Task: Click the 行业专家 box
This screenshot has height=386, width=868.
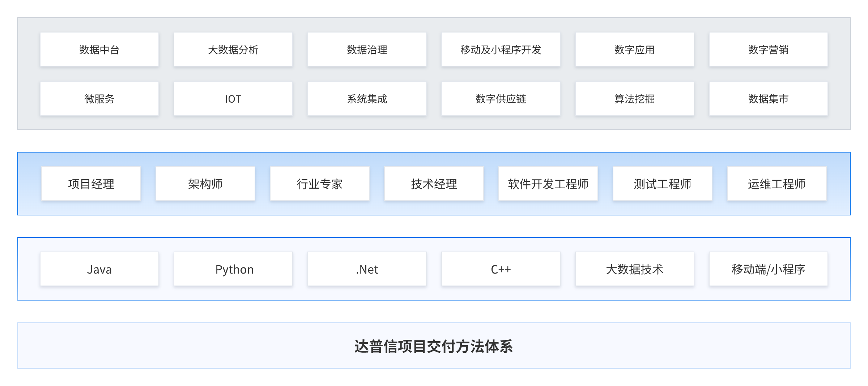Action: pos(320,184)
